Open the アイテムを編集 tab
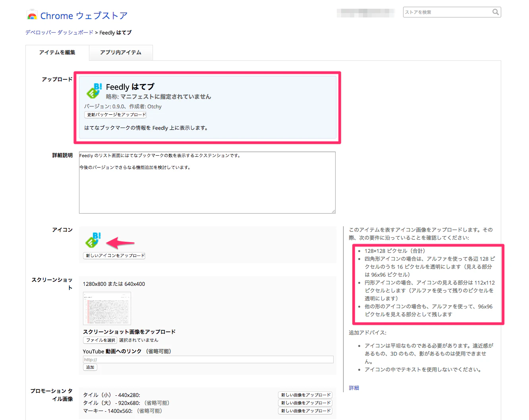The image size is (529, 420). click(57, 52)
